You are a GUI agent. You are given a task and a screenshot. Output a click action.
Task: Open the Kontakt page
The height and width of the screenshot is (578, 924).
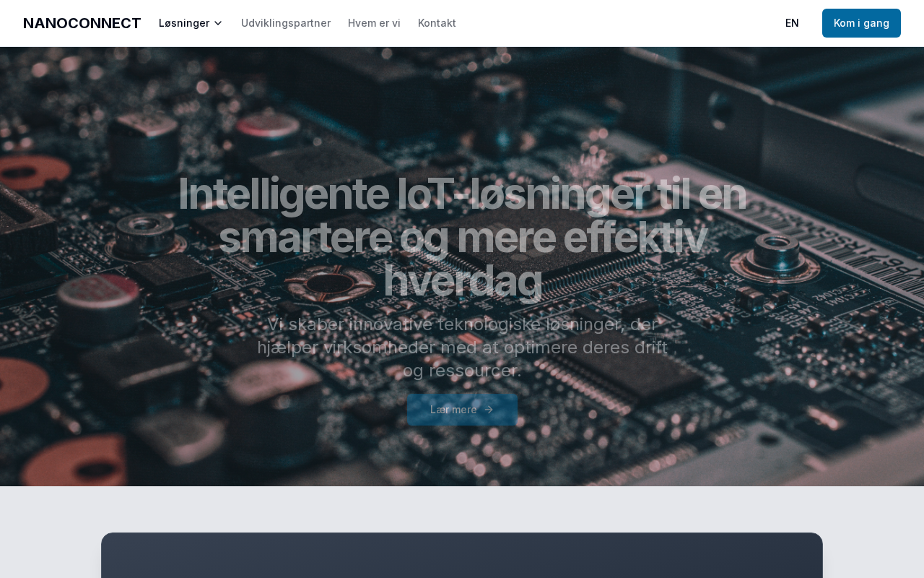click(x=437, y=23)
